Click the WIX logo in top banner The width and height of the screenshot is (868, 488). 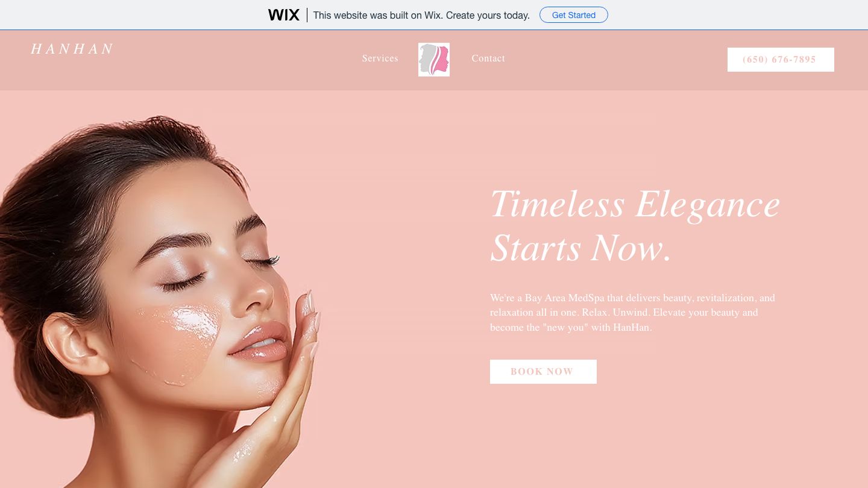[284, 15]
